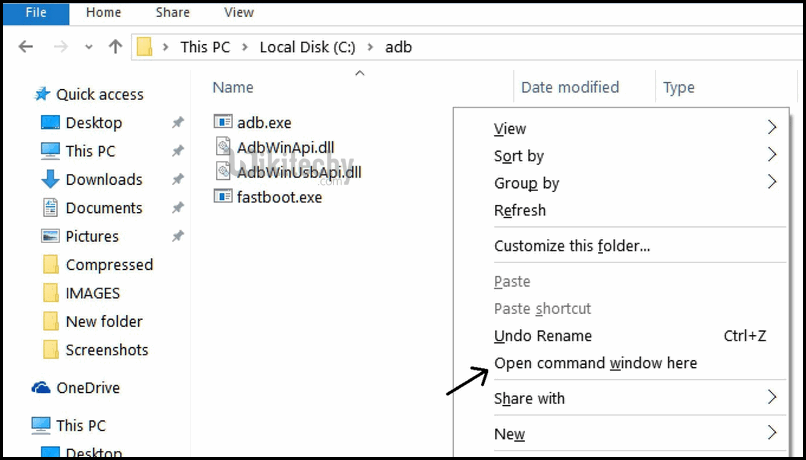Open the recent locations dropdown arrow
Image resolution: width=806 pixels, height=460 pixels.
(x=90, y=47)
